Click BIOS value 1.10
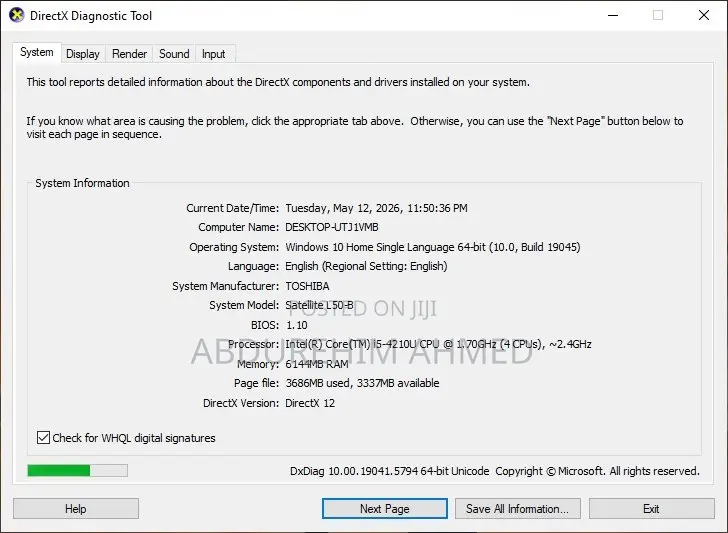The width and height of the screenshot is (728, 533). tap(297, 325)
